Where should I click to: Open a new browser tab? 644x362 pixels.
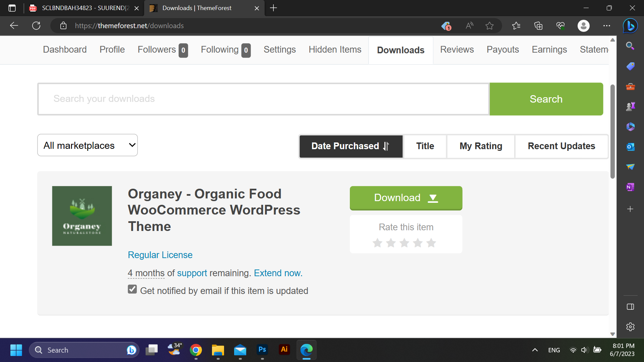click(x=273, y=8)
